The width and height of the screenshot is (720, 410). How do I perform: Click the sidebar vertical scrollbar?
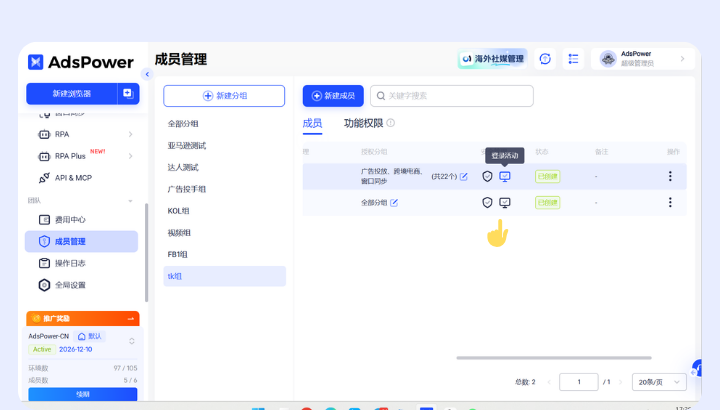coord(146,253)
